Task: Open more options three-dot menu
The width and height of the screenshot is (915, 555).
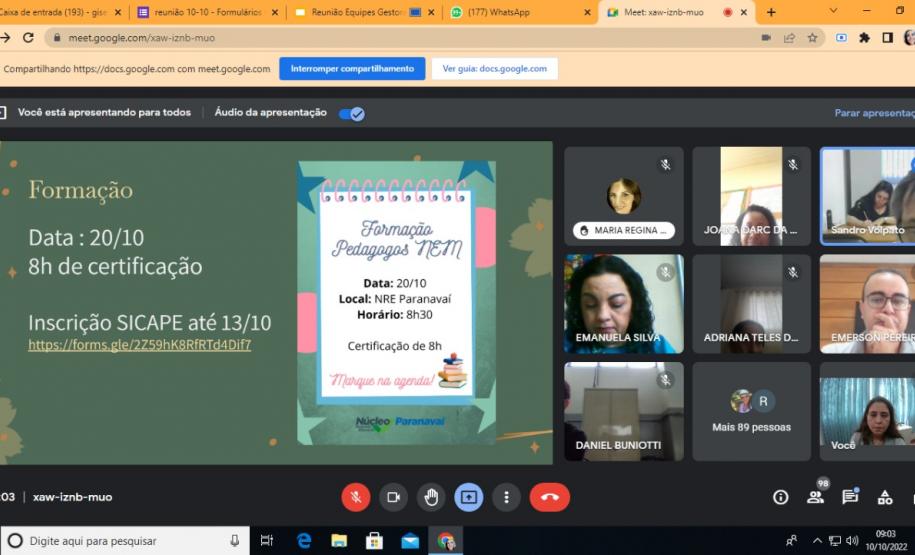Action: tap(507, 497)
